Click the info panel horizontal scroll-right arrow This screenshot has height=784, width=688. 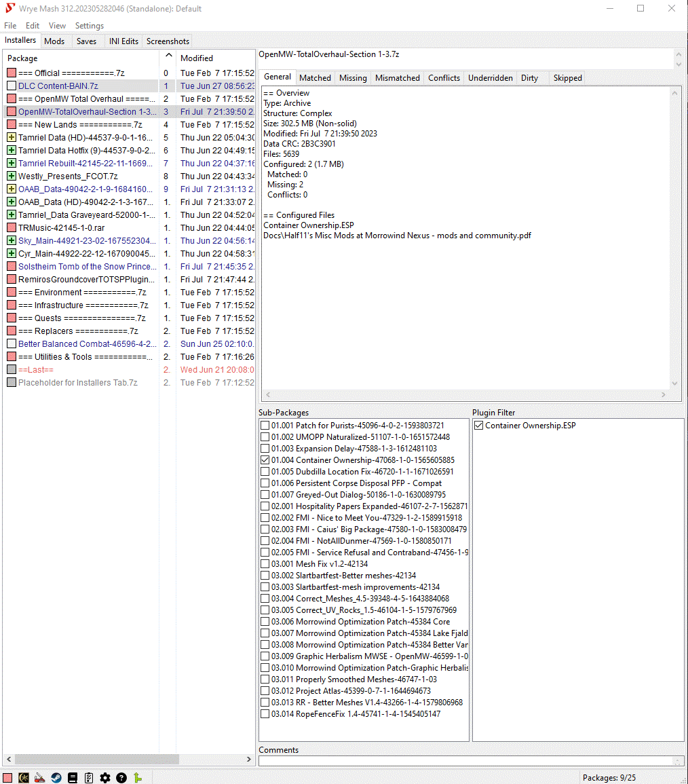pos(664,395)
